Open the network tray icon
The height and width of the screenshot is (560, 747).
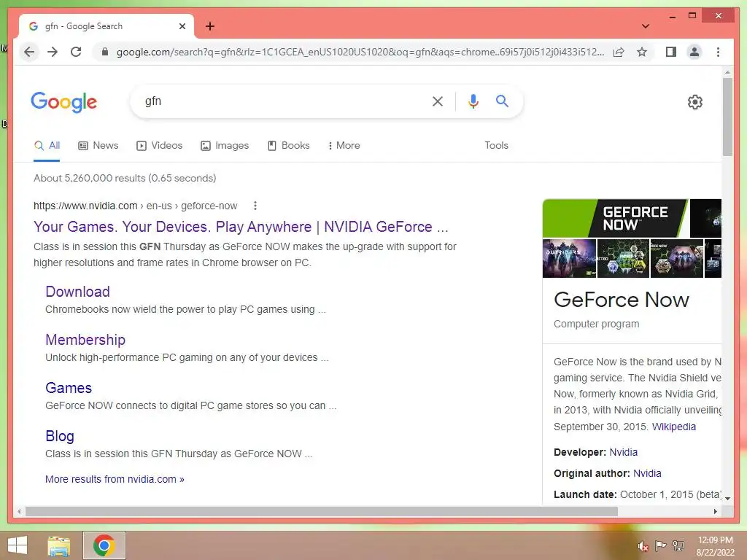point(678,545)
